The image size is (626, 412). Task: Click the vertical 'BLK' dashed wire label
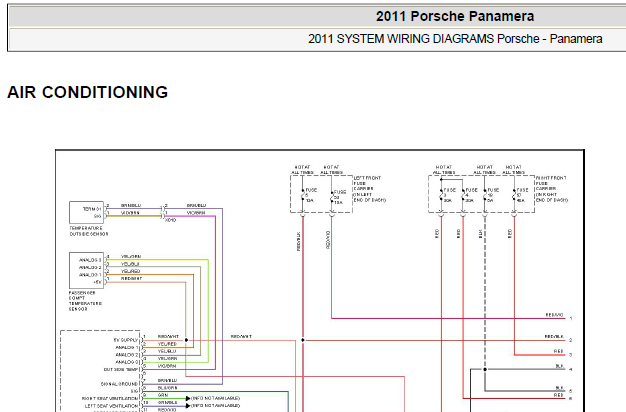tap(481, 234)
